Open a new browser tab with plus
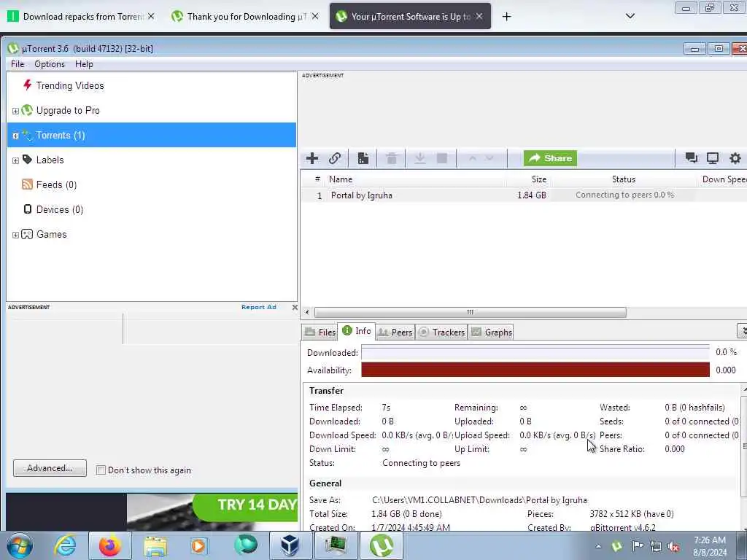Screen dimensions: 747x560 [506, 17]
